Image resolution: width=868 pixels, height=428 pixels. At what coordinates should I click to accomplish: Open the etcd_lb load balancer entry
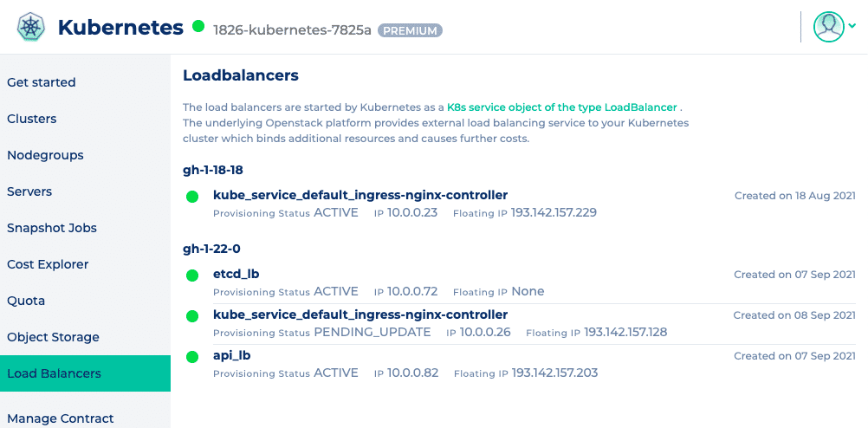(236, 274)
